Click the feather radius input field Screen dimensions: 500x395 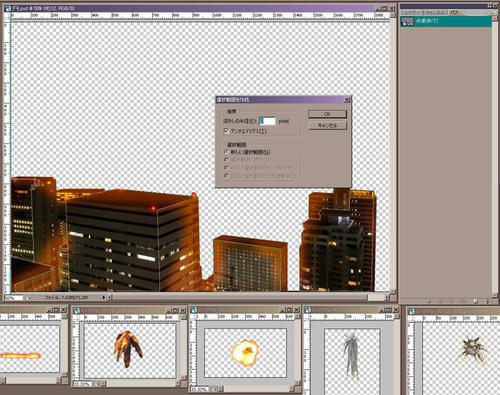(267, 121)
